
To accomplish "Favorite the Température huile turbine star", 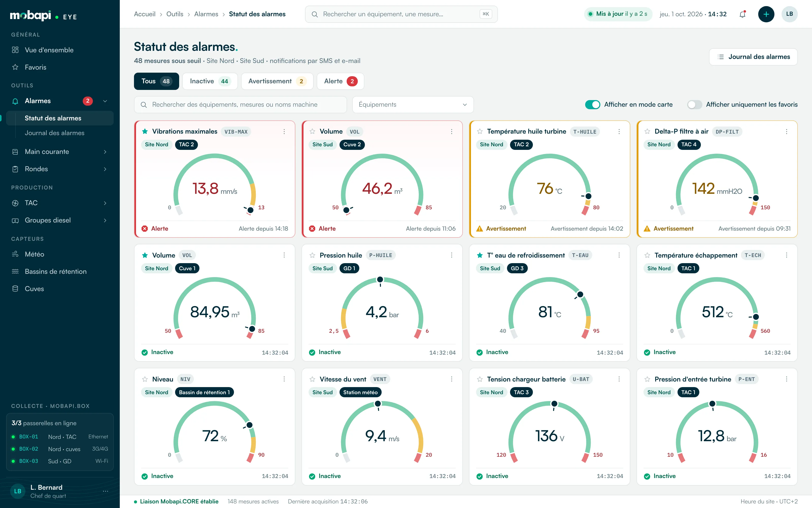I will [480, 131].
